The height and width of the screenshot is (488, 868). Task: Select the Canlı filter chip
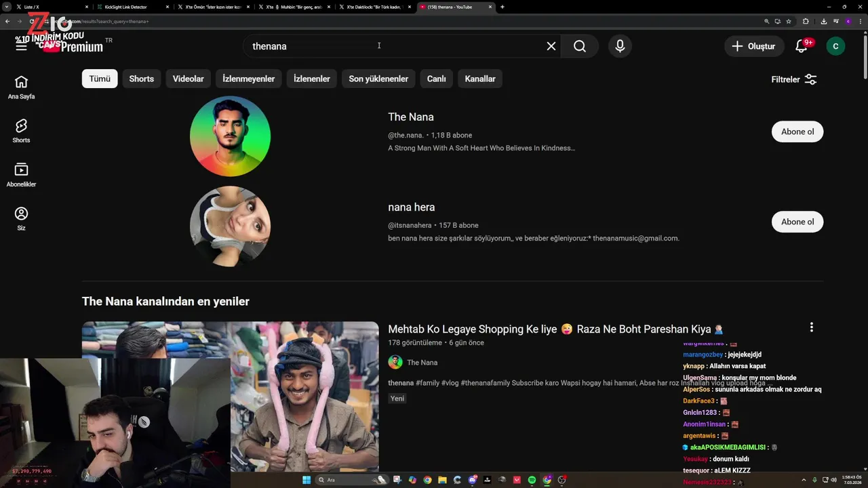[437, 79]
